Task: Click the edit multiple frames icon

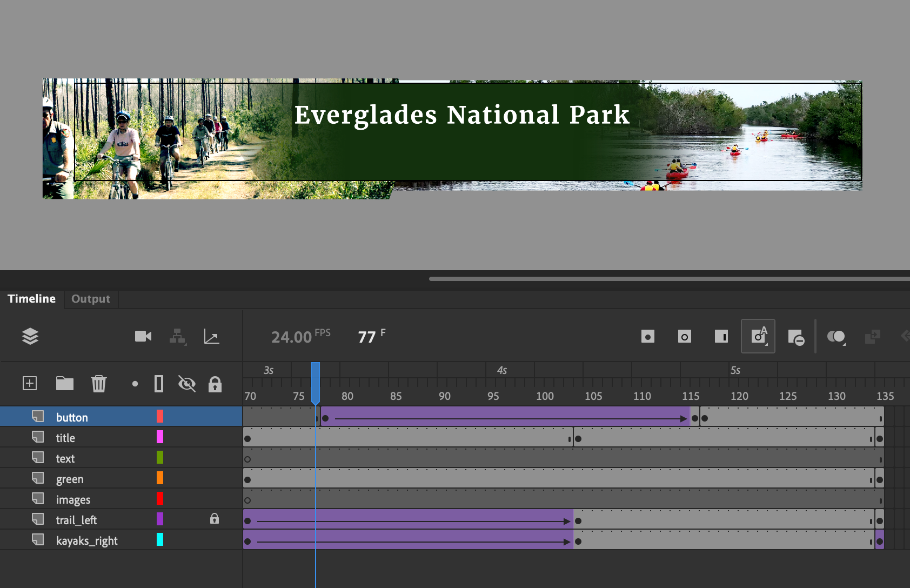Action: (x=873, y=336)
